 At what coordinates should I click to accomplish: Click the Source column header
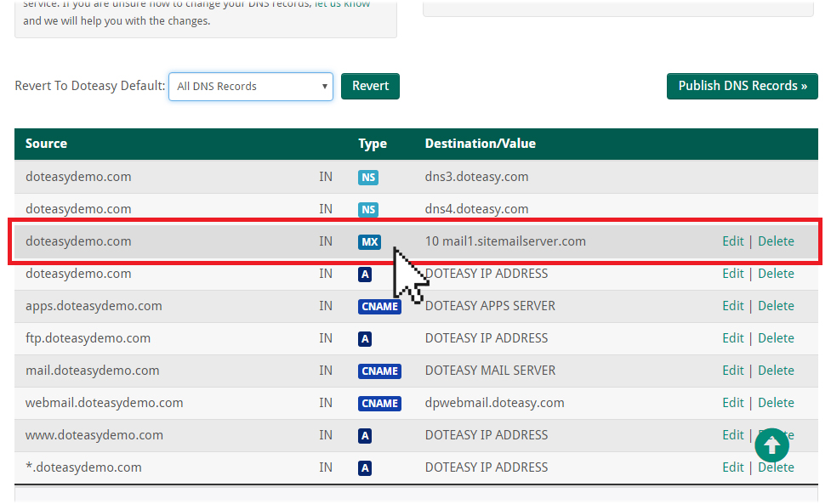[46, 144]
